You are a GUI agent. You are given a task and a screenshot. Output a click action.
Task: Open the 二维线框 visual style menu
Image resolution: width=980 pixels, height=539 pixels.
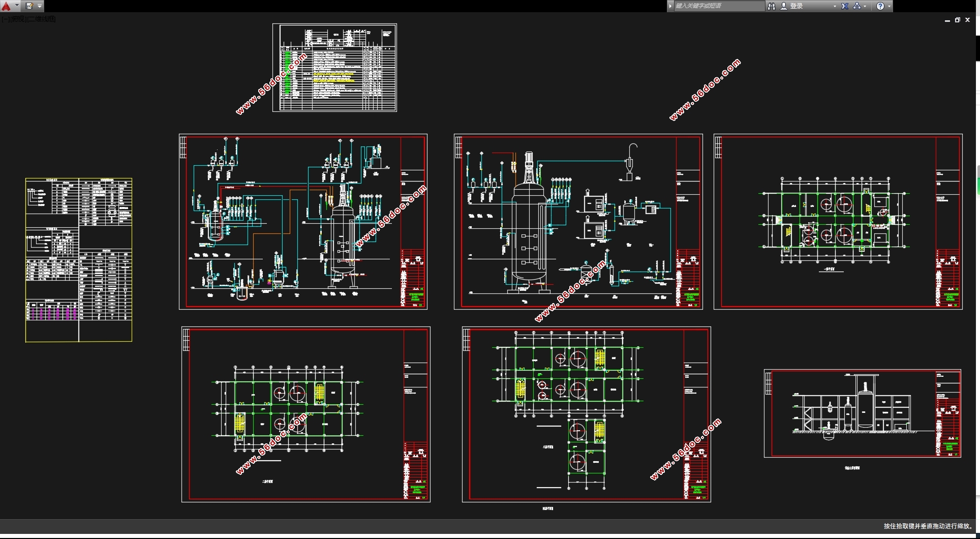[x=42, y=19]
